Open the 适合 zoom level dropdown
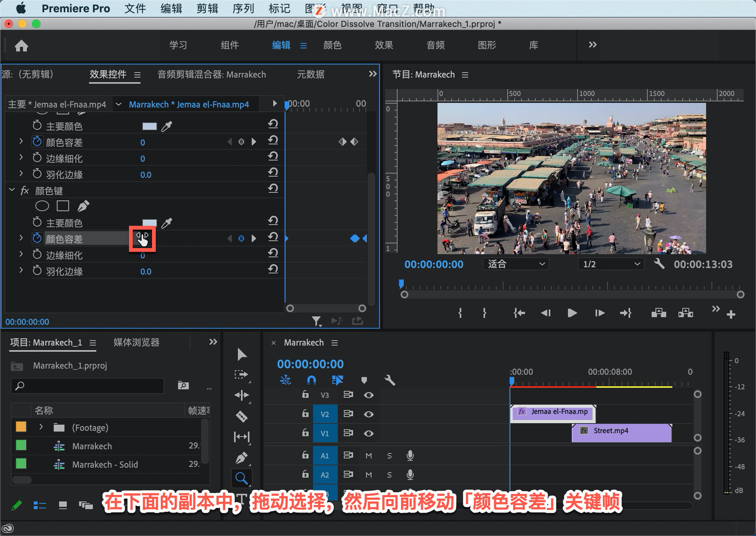This screenshot has width=756, height=536. tap(516, 264)
